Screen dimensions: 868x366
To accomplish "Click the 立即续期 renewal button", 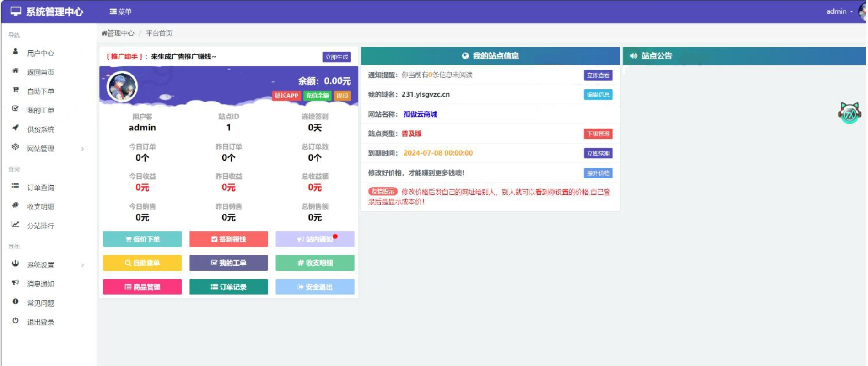I will tap(598, 153).
